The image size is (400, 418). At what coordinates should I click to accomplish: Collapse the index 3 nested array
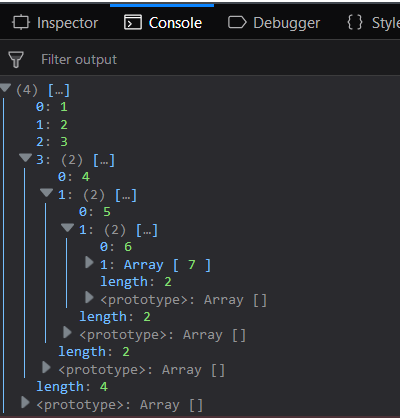pos(25,157)
